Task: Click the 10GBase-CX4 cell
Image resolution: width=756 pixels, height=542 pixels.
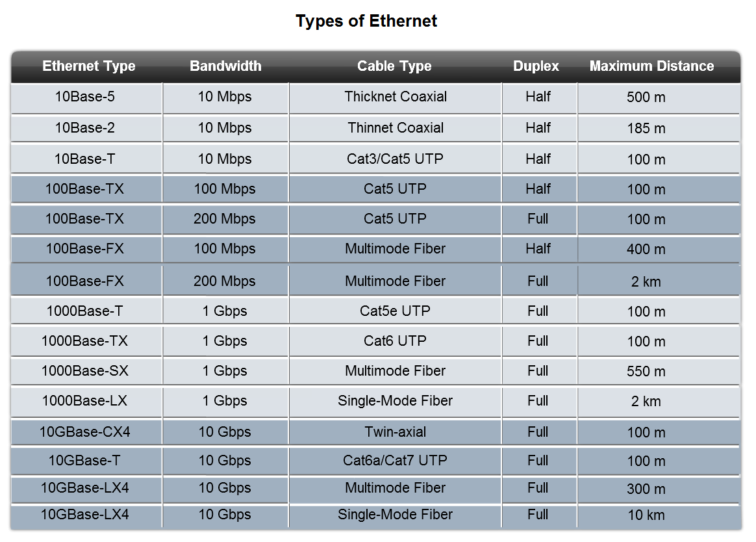Action: tap(86, 432)
